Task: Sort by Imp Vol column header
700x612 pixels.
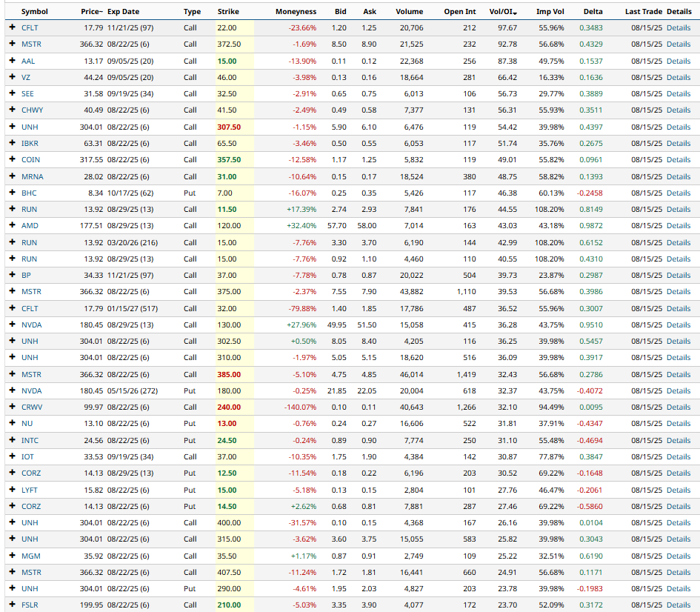Action: 550,12
